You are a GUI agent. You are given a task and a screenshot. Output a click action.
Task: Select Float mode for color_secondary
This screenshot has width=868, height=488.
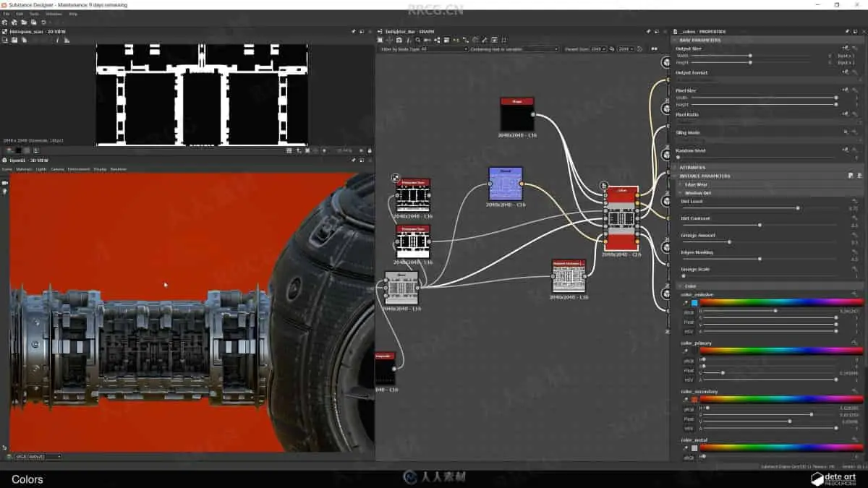(x=689, y=418)
